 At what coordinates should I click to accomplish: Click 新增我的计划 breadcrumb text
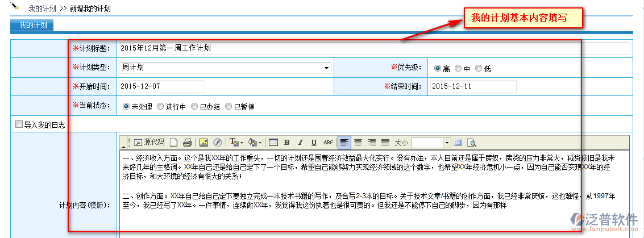click(90, 8)
